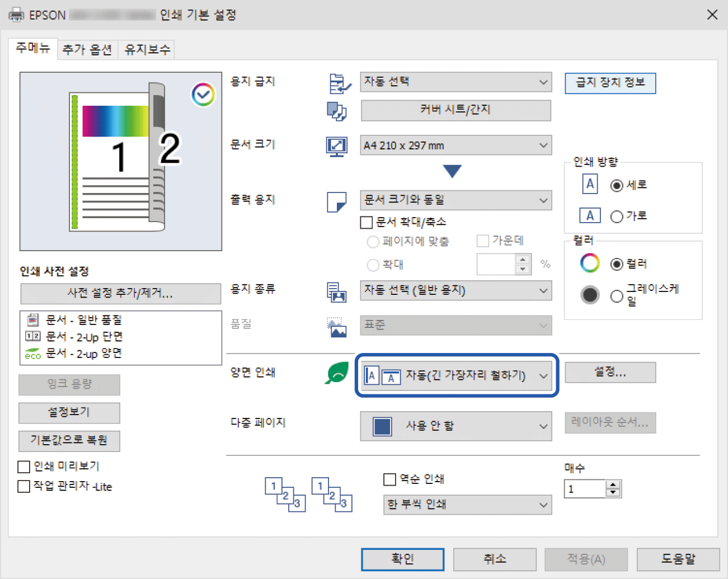The image size is (728, 579).
Task: Switch to the 추가 옵션 tab
Action: (x=87, y=50)
